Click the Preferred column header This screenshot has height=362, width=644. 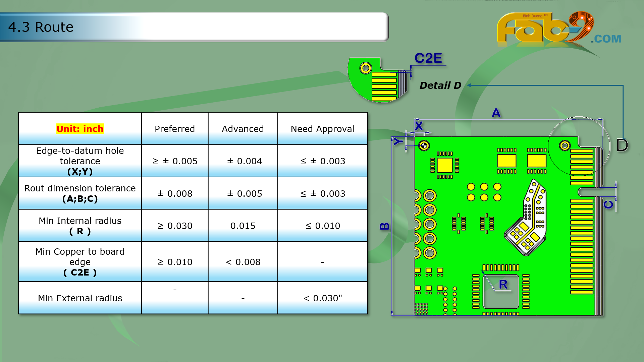coord(174,129)
